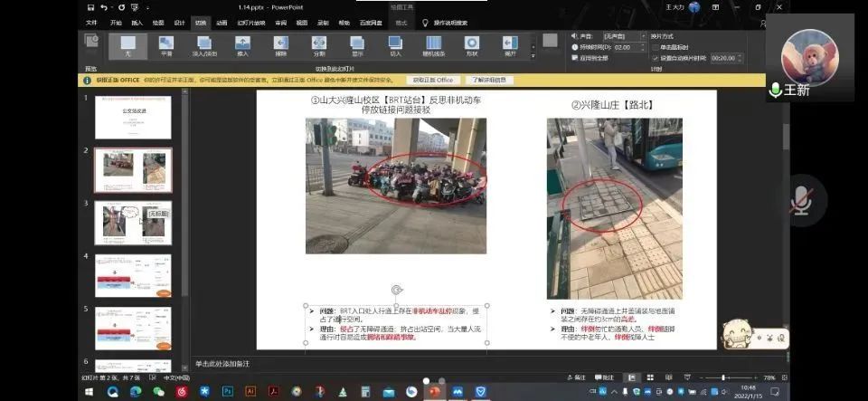Click 备注 notes button in status bar

pyautogui.click(x=577, y=377)
